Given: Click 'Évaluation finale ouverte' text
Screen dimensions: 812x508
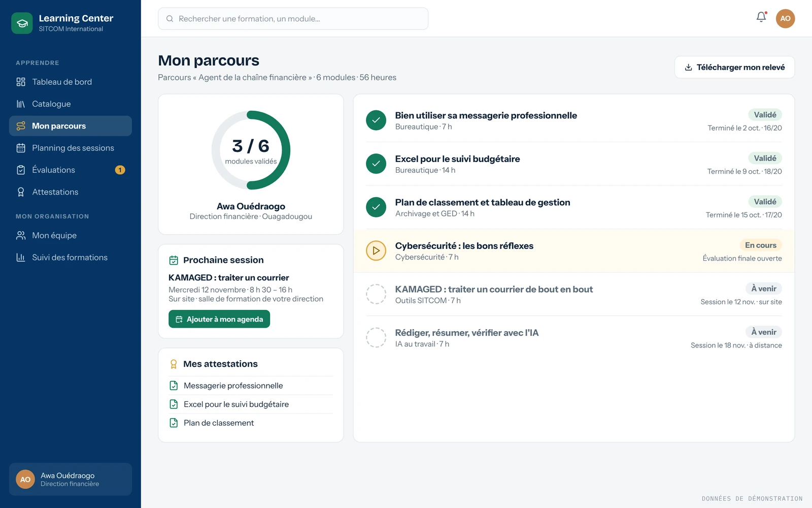Looking at the screenshot, I should coord(742,259).
